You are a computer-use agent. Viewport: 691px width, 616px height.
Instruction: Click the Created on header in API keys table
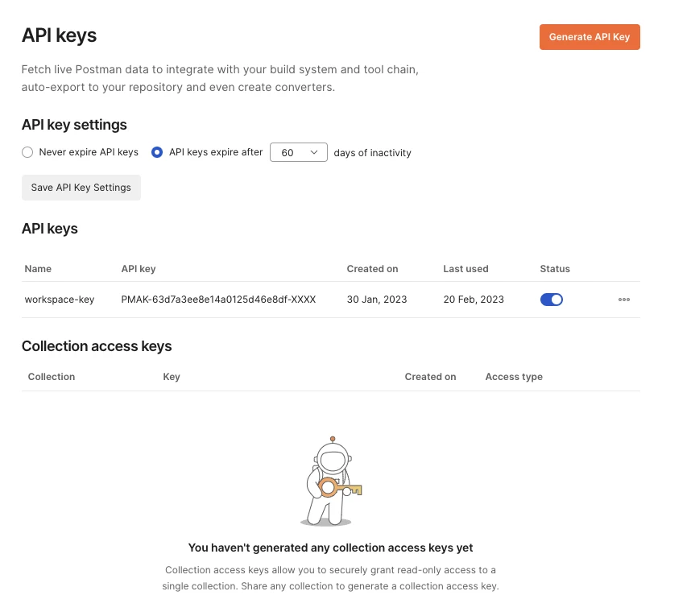pos(372,269)
